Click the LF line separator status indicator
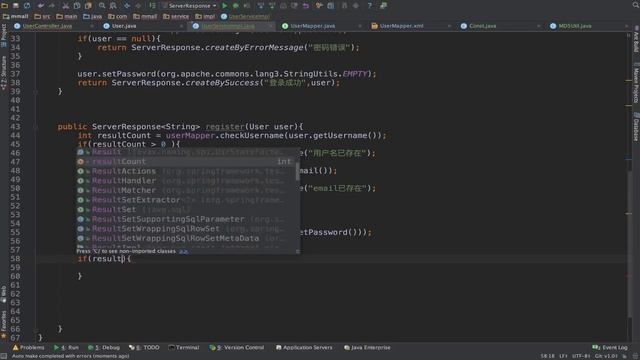Image resolution: width=640 pixels, height=360 pixels. 563,356
